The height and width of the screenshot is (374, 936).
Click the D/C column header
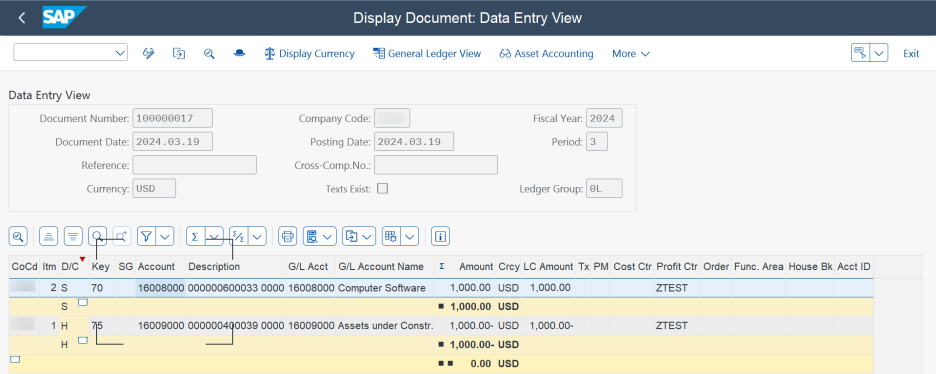(x=73, y=267)
